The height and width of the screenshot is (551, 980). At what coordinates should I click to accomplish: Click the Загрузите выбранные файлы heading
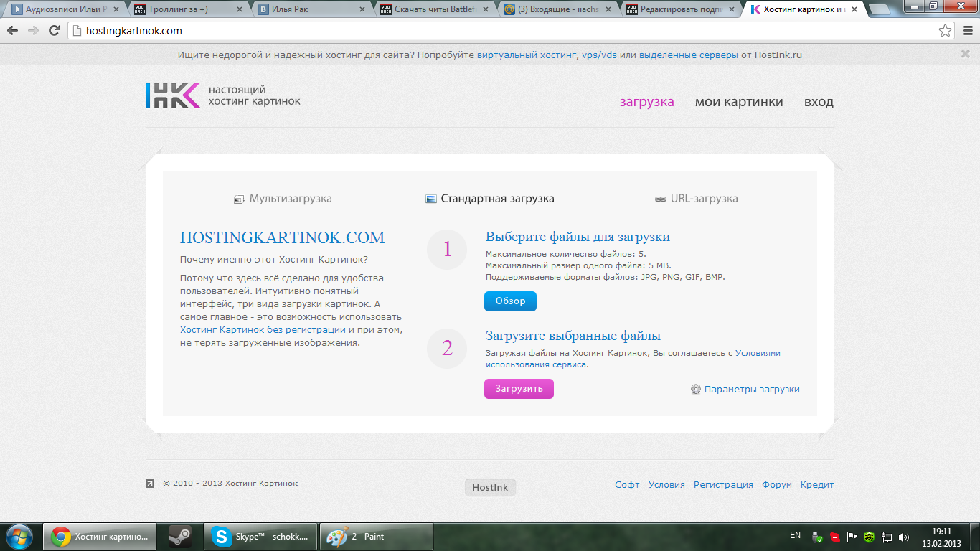click(573, 336)
